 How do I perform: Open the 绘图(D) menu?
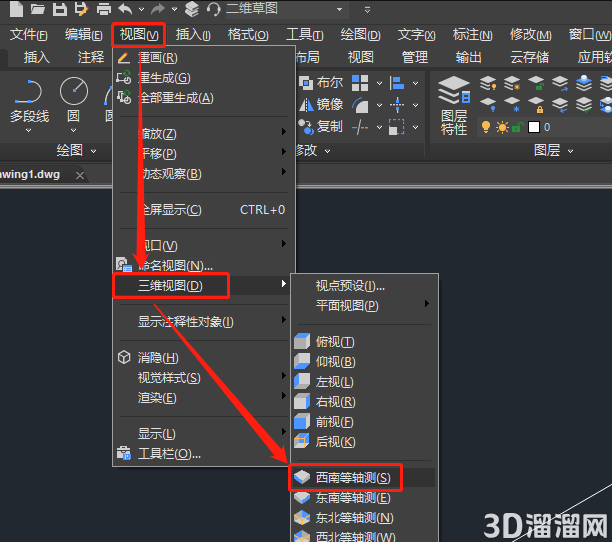pyautogui.click(x=360, y=35)
